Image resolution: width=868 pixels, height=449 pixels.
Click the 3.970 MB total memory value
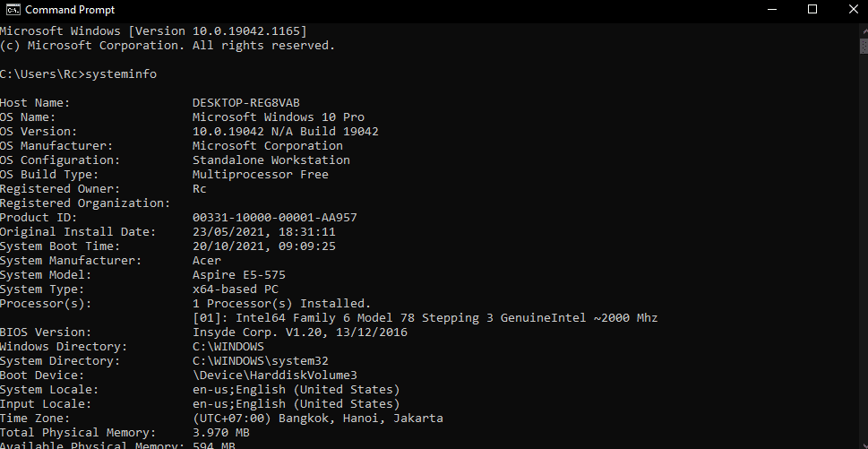(x=221, y=432)
